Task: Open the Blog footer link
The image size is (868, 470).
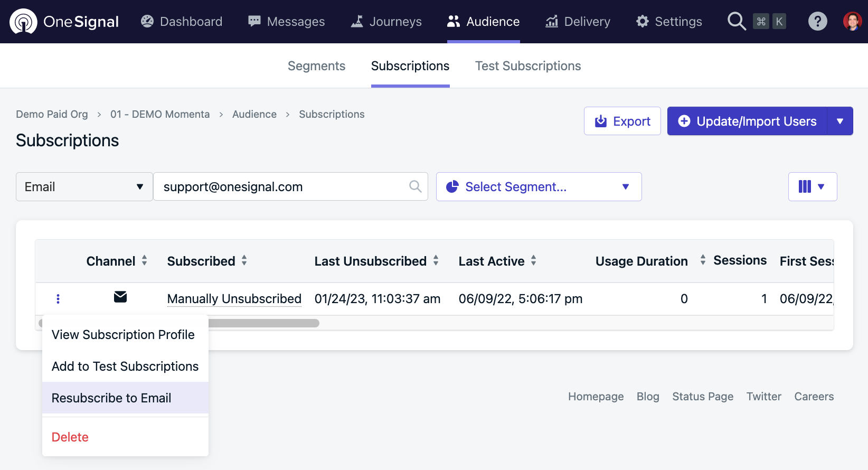Action: pos(648,397)
